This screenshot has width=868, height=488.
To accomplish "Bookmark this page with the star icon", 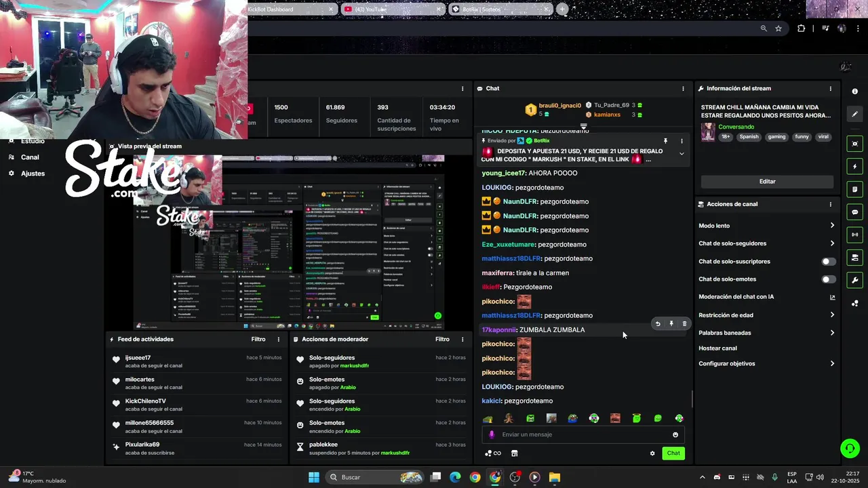I will coord(778,28).
